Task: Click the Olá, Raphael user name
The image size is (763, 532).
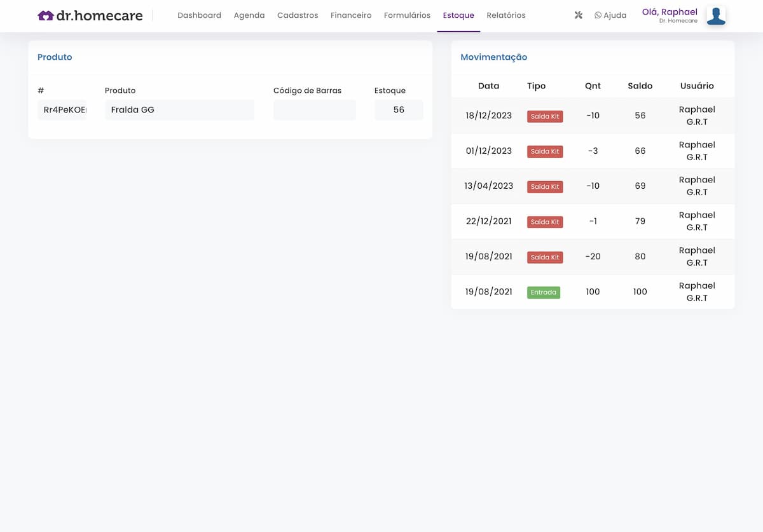Action: 670,12
